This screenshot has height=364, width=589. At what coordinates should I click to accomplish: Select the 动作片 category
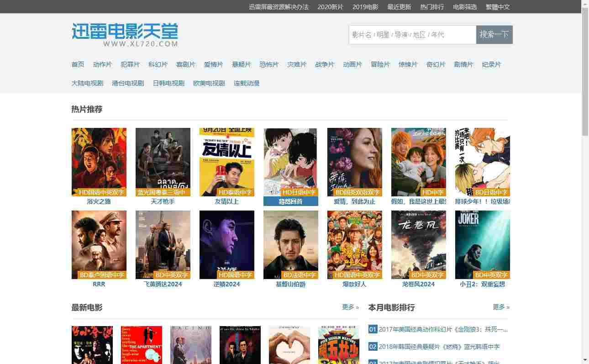(102, 64)
